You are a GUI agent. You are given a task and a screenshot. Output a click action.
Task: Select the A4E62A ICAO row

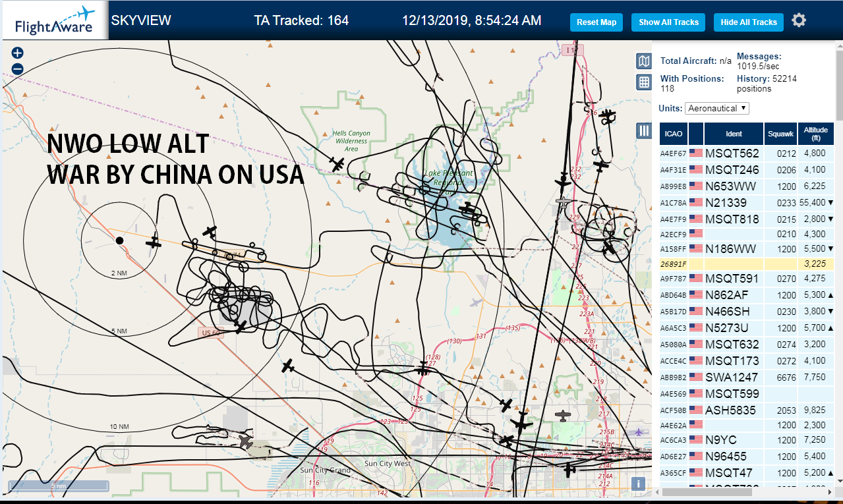click(747, 426)
